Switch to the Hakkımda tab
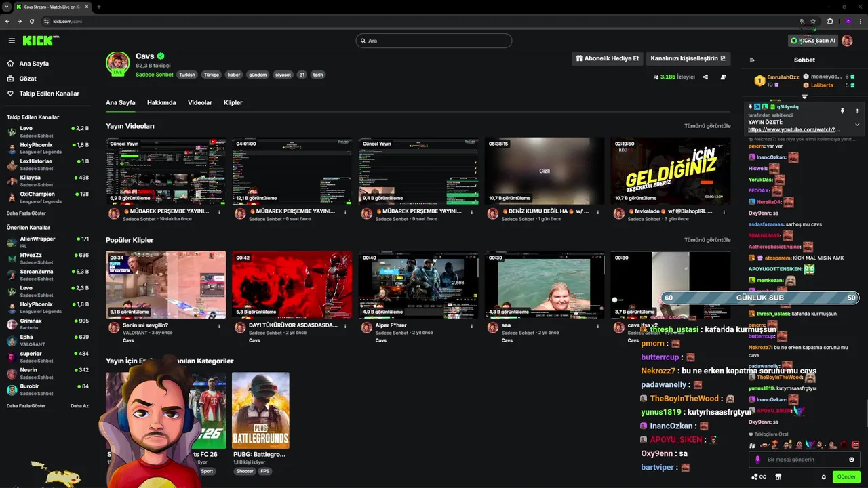 click(x=161, y=103)
